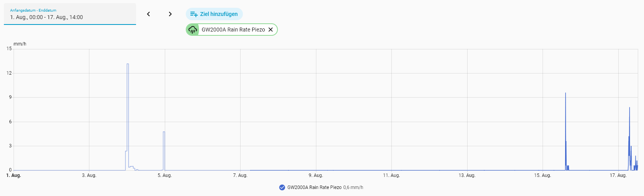Click the GW2000A Rain Rate Piezo legend label

pyautogui.click(x=314, y=187)
